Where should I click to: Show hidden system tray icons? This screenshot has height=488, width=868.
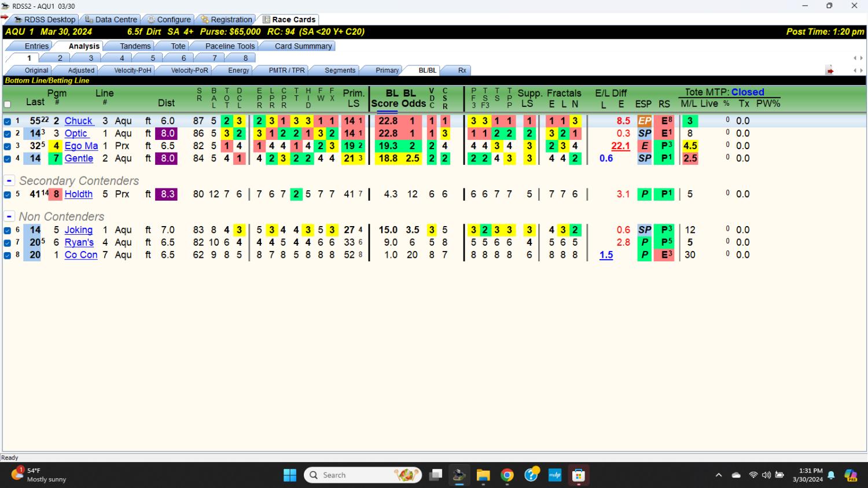click(x=719, y=475)
